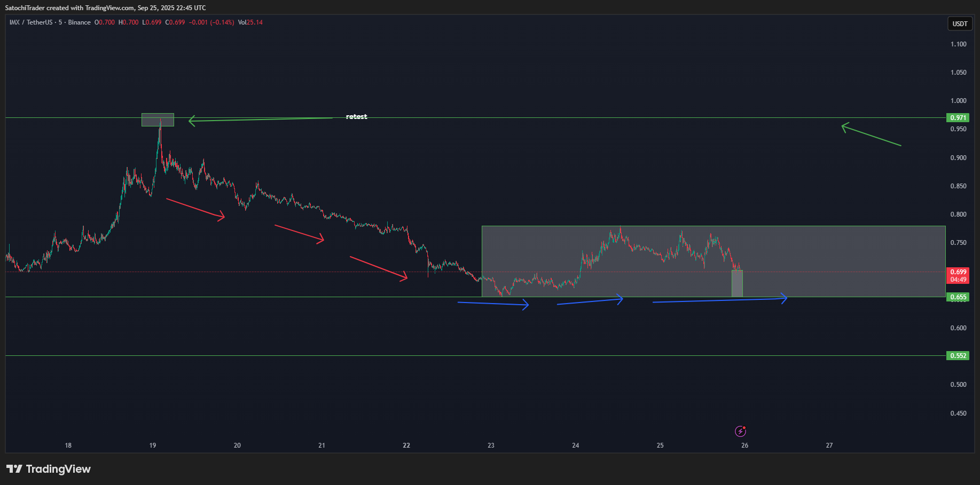980x485 pixels.
Task: Select the high value H0.700
Action: coord(128,22)
